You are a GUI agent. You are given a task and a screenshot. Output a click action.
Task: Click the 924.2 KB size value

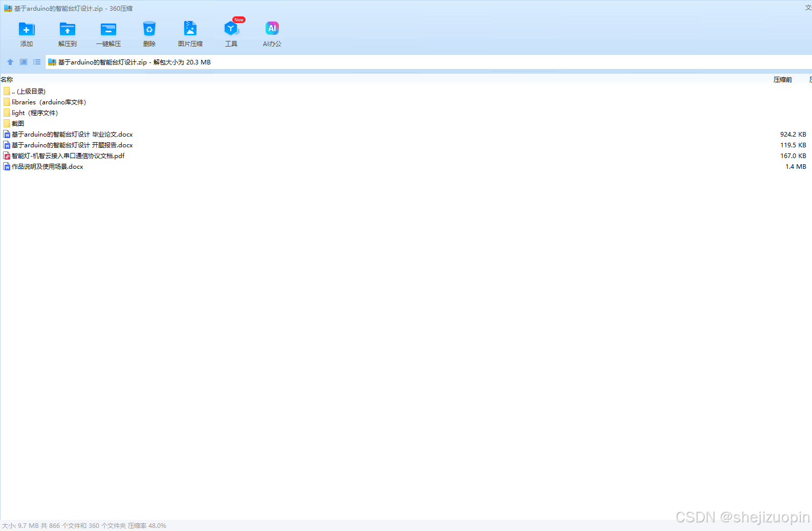pos(793,135)
